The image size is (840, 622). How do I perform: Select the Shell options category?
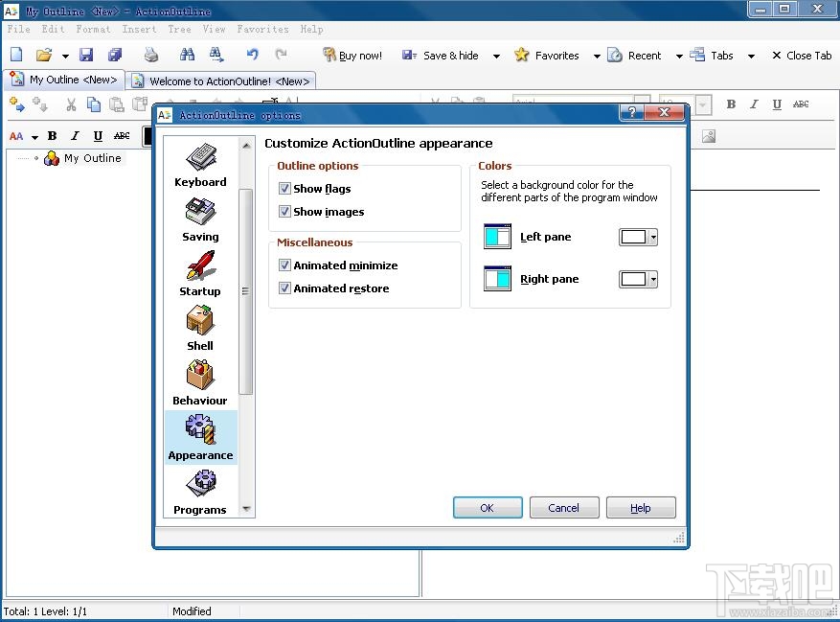pos(200,329)
